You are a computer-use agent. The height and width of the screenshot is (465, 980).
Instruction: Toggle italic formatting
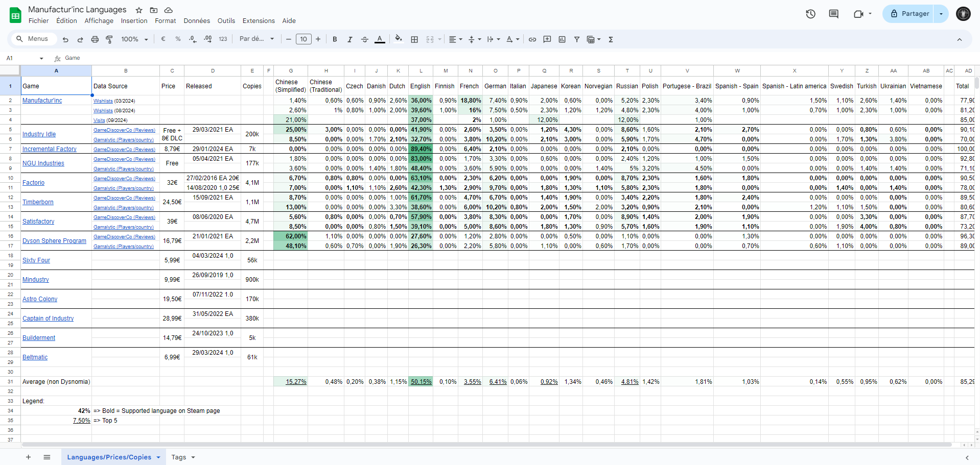(349, 39)
